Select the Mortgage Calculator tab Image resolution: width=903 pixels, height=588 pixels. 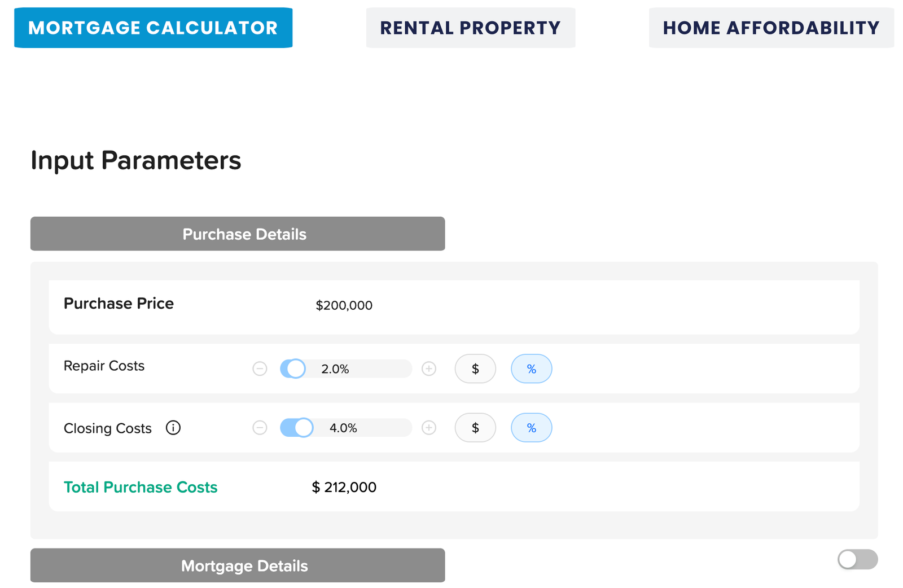(x=153, y=28)
